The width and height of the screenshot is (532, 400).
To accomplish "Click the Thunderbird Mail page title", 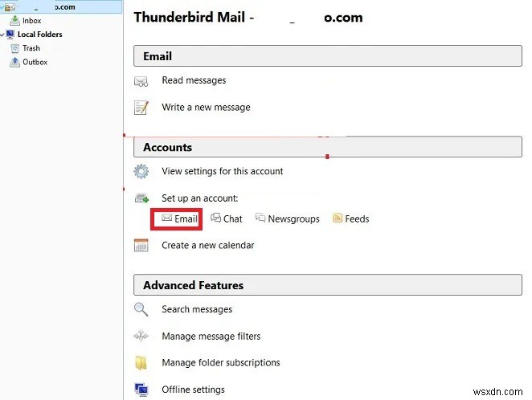I will coord(248,17).
